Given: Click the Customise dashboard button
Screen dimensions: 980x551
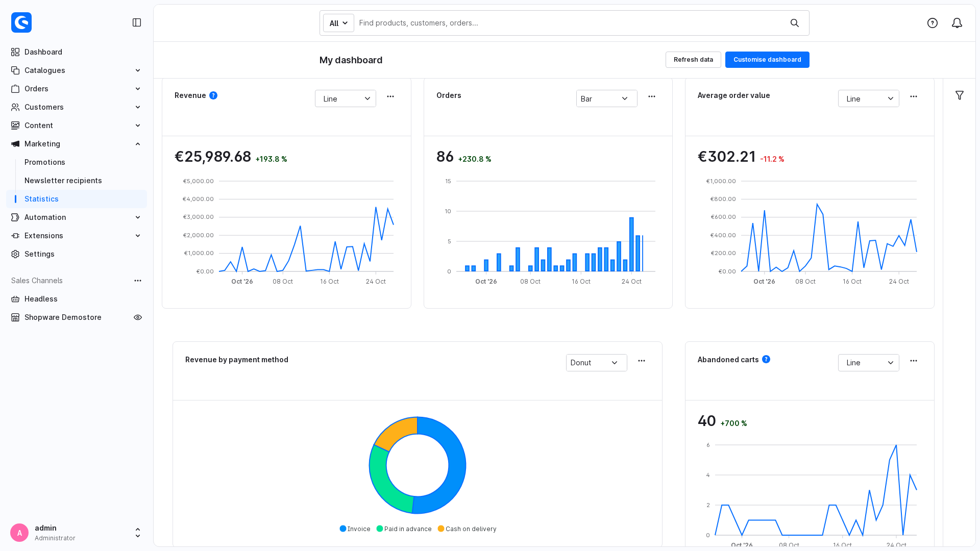Looking at the screenshot, I should (x=767, y=60).
